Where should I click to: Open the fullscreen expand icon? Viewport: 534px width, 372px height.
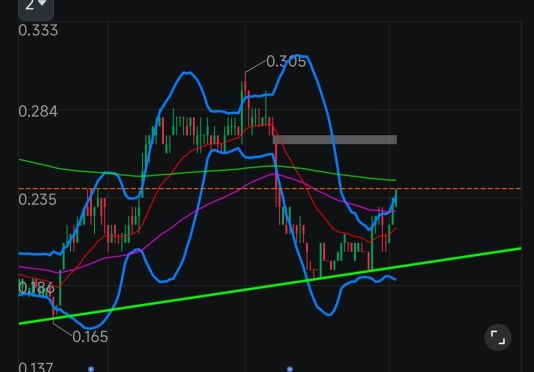point(498,337)
